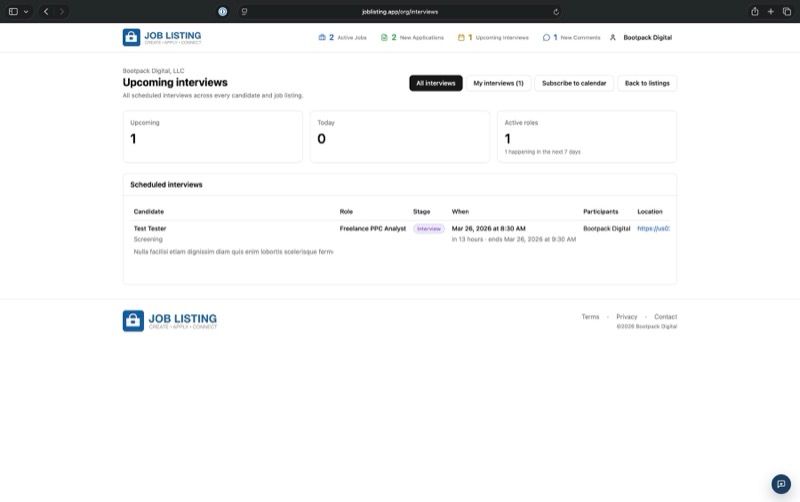Open the https://us0 location link
This screenshot has width=800, height=502.
point(653,229)
